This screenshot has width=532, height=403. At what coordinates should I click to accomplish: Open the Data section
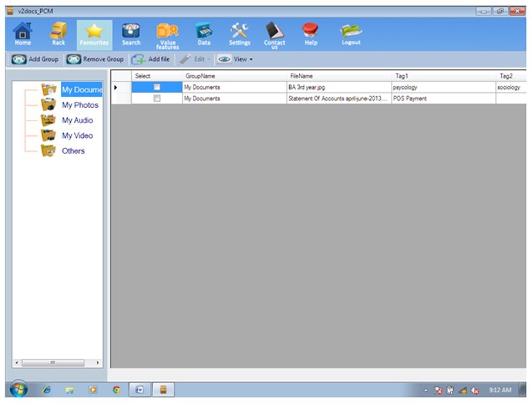coord(203,33)
